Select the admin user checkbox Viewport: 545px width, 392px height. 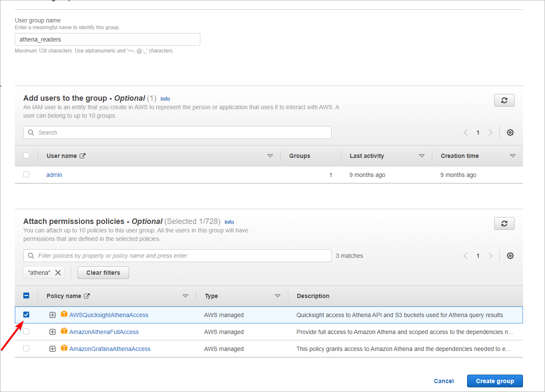[26, 174]
